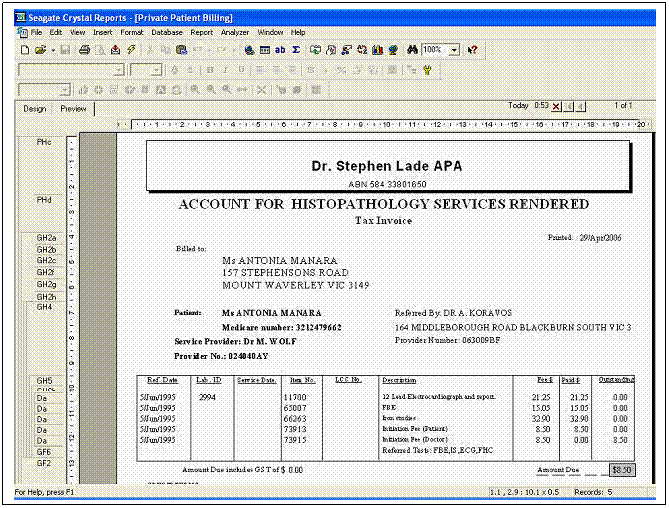Open the Edit menu

(x=55, y=32)
